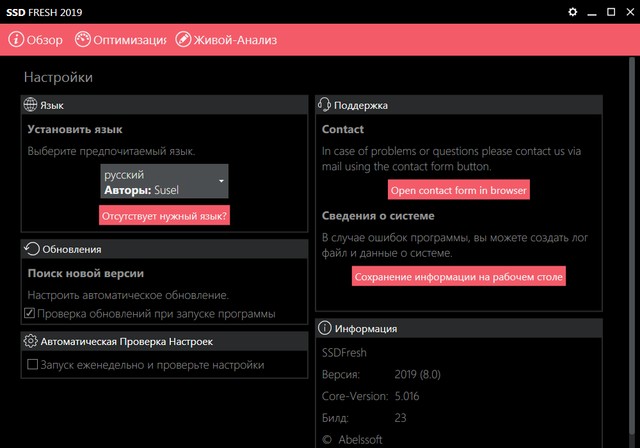Click the headset icon beside Поддержка

point(324,105)
